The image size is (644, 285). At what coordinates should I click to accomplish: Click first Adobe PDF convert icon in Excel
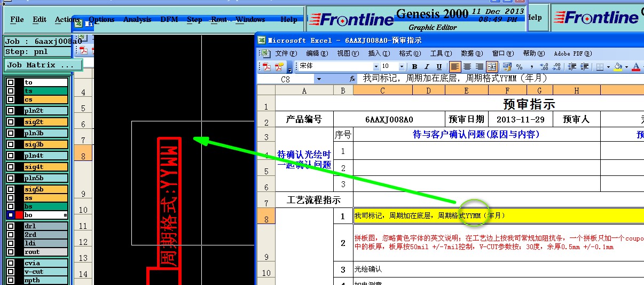(266, 67)
